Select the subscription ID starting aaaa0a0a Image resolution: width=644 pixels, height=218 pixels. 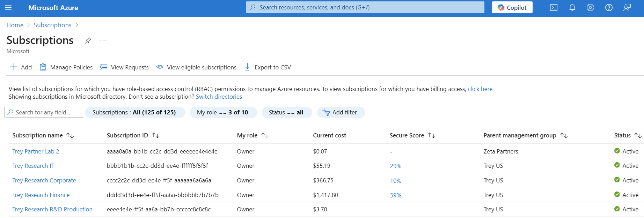(162, 151)
